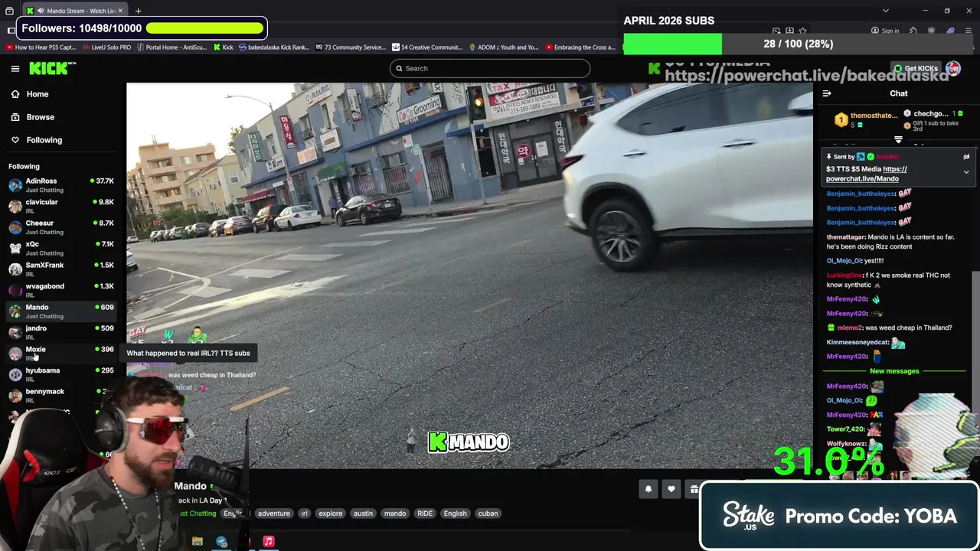Collapse the chat panel

pyautogui.click(x=827, y=93)
